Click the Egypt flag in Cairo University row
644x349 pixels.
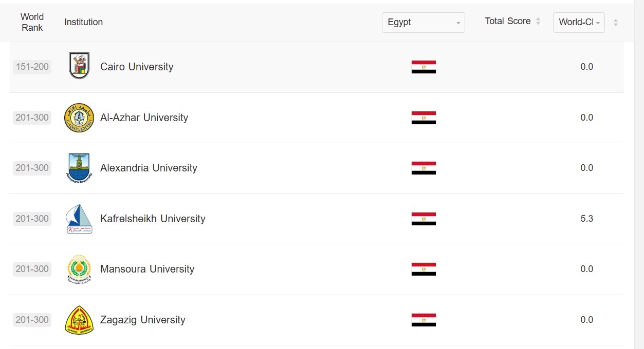(x=424, y=67)
